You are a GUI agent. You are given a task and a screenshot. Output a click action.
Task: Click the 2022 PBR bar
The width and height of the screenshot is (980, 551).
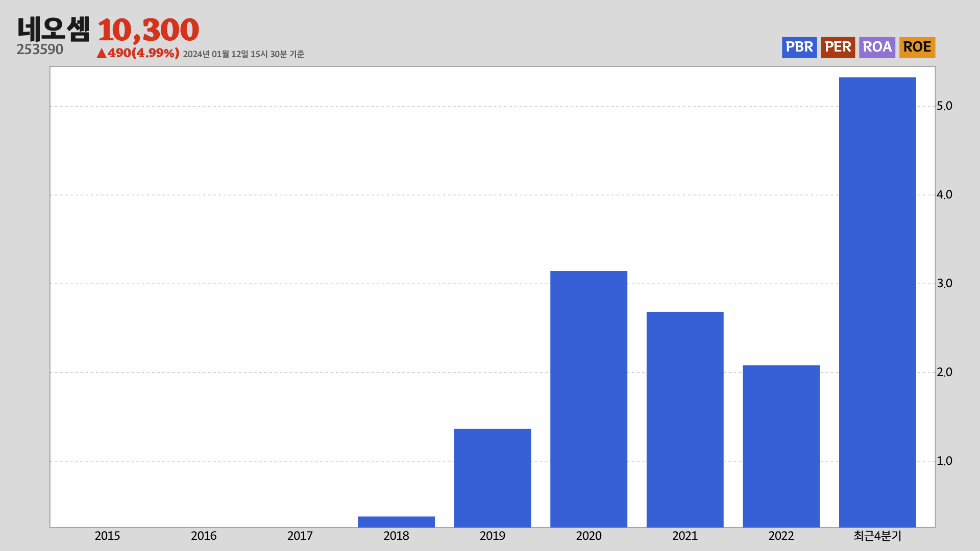tap(781, 446)
